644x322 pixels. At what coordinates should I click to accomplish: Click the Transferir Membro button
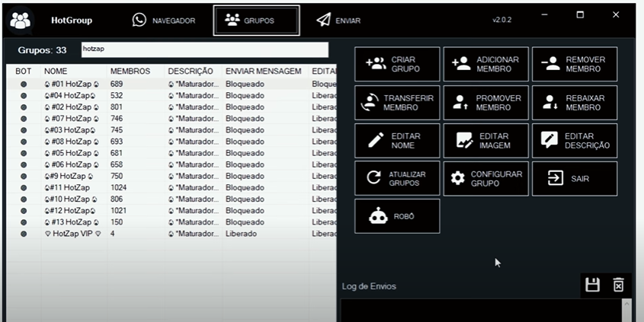pos(397,103)
